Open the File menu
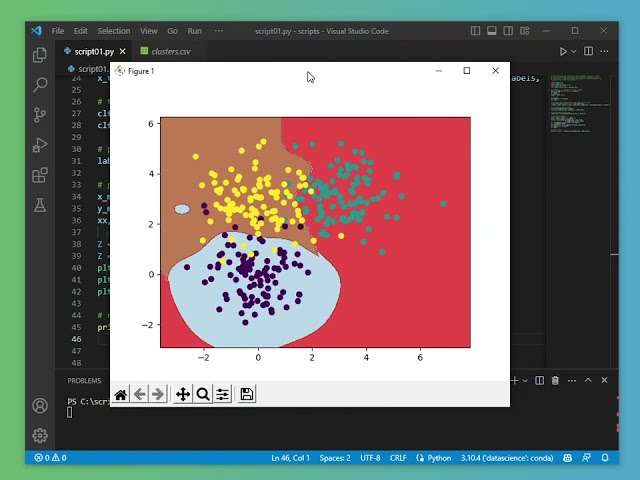 [x=58, y=31]
